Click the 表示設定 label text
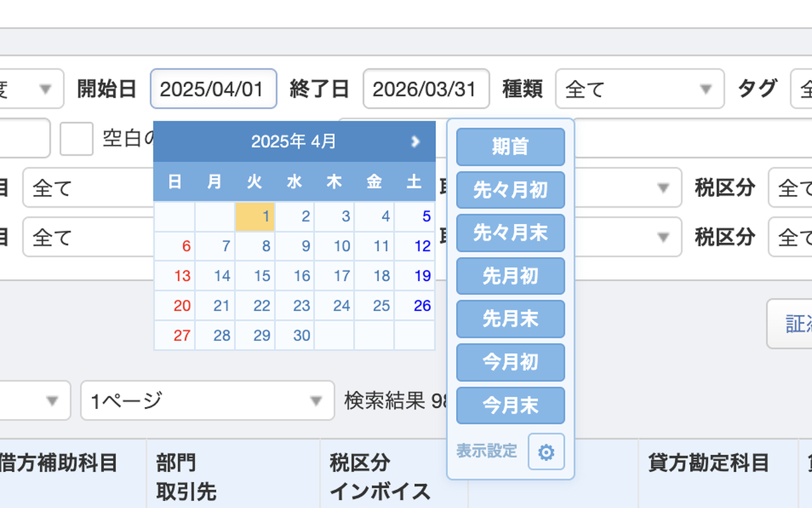 (x=487, y=451)
